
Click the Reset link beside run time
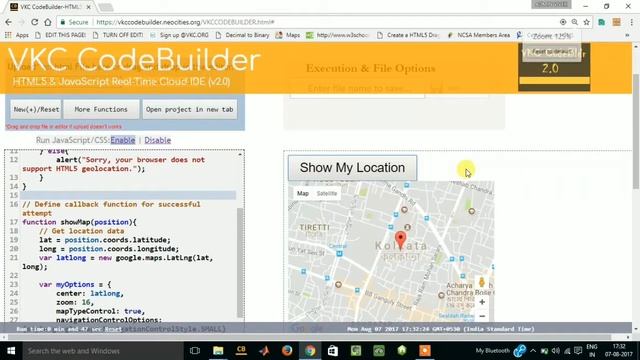click(x=113, y=329)
